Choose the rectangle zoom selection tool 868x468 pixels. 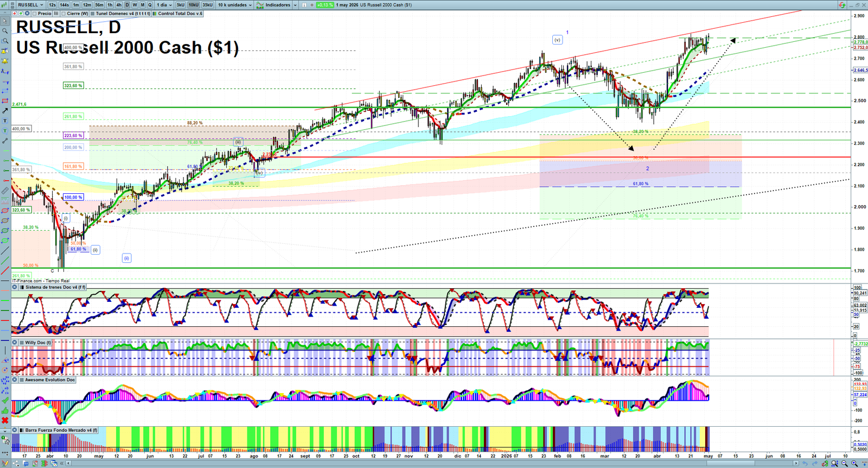5,41
